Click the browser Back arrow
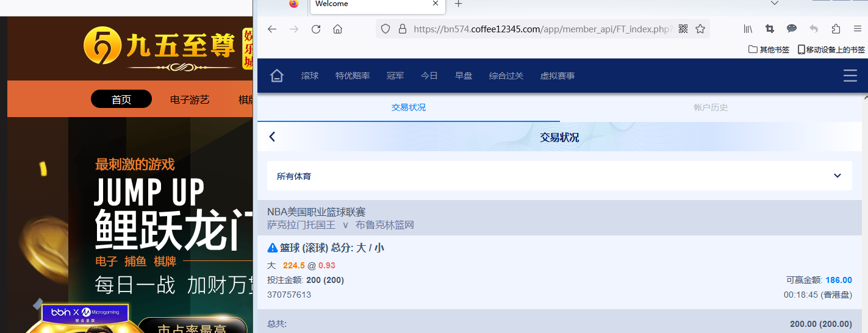Image resolution: width=868 pixels, height=333 pixels. 272,29
